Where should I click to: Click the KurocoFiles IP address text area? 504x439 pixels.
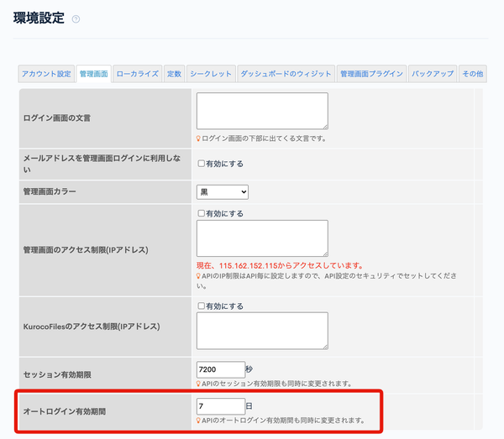(x=262, y=331)
